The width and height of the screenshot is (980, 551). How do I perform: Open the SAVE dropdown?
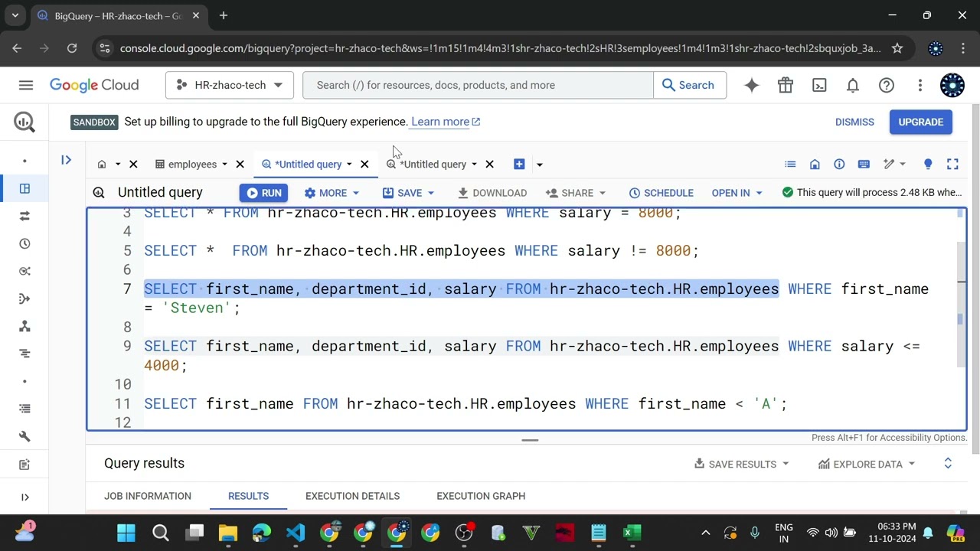[x=408, y=193]
